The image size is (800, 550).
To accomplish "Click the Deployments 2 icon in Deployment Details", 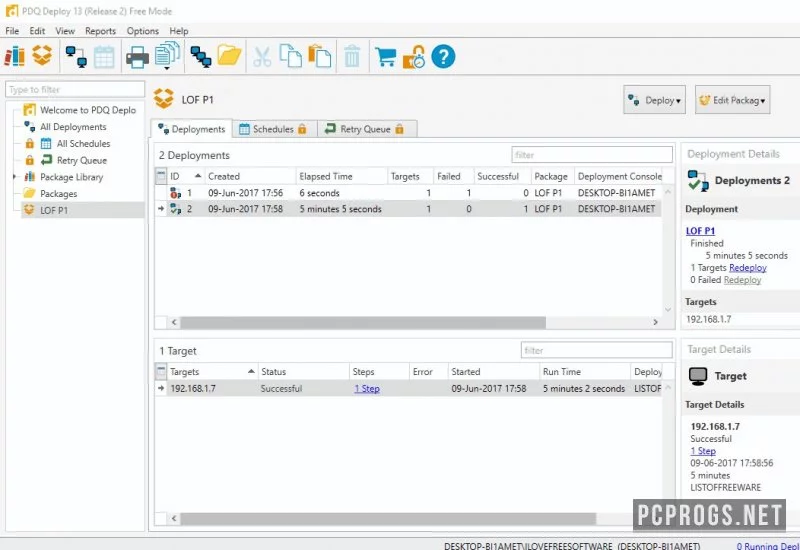I will [x=698, y=181].
